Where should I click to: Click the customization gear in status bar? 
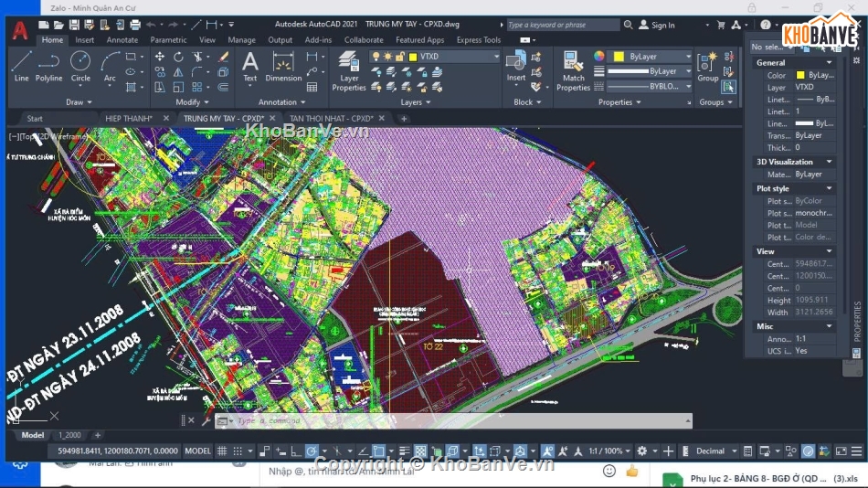point(641,451)
